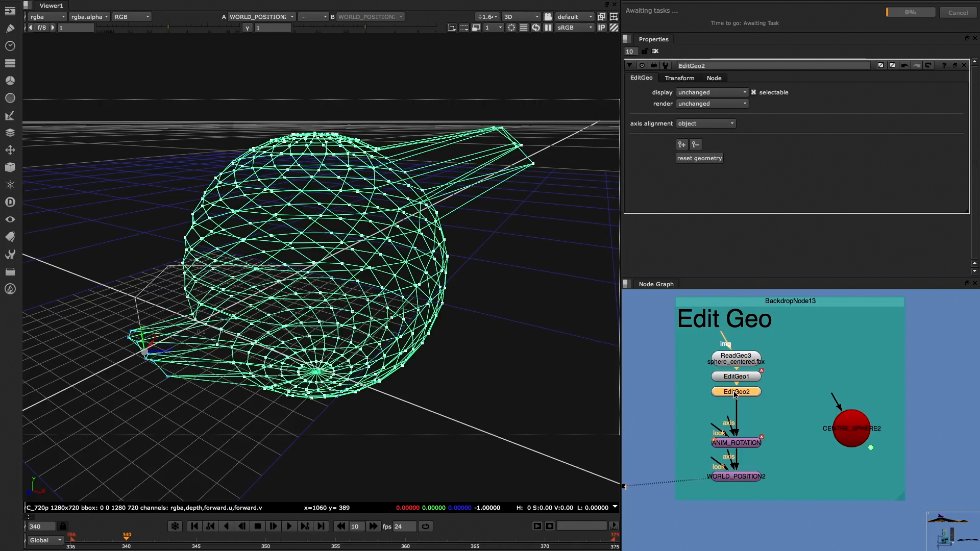Viewport: 980px width, 551px height.
Task: Open the A input WORLD_POSITION dropdown
Action: [261, 17]
